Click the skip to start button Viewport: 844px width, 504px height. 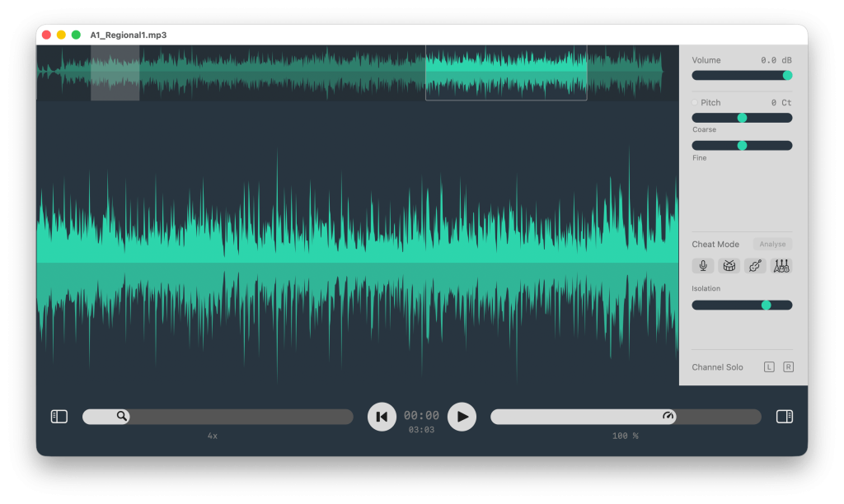(382, 417)
